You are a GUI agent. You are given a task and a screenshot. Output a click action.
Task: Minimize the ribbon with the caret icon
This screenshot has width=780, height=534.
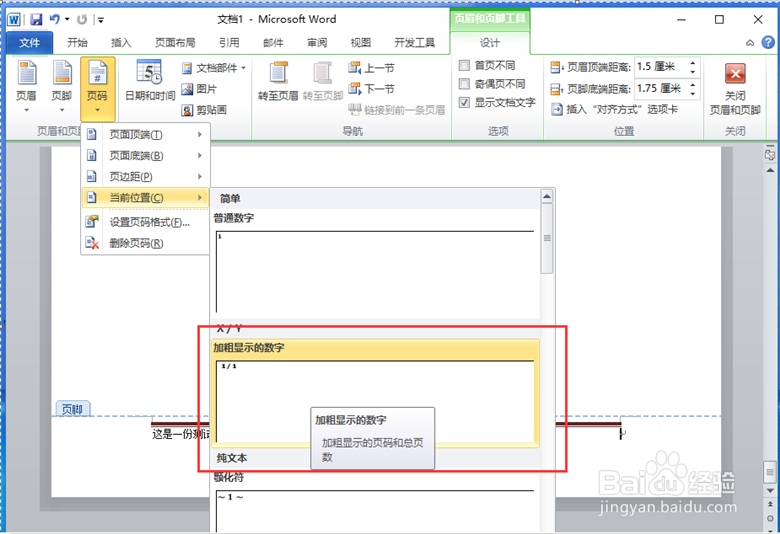(x=750, y=43)
